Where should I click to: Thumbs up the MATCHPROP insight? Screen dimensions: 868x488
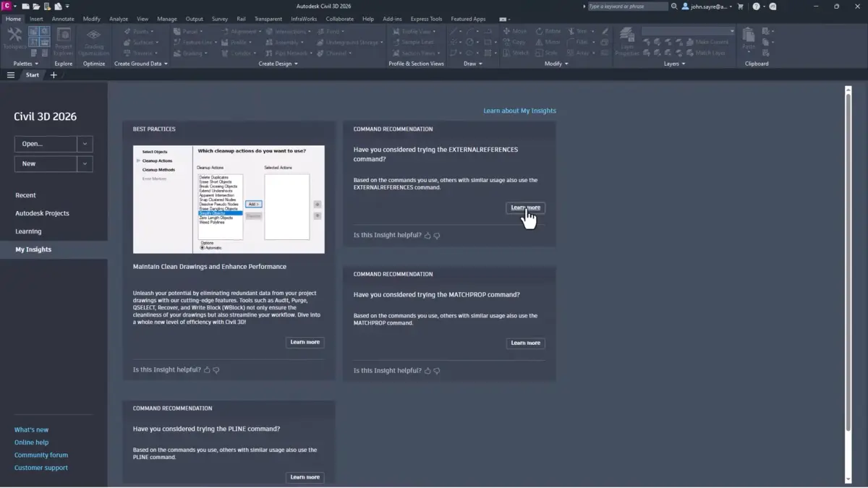coord(427,371)
